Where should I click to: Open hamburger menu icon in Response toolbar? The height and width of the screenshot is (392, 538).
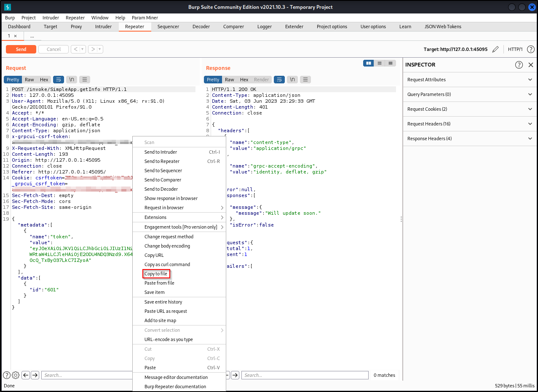pos(305,80)
